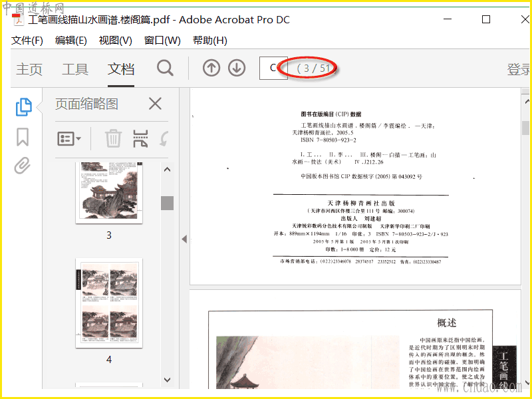Open the bookmarks sidebar icon
Viewport: 532px width, 399px height.
[23, 137]
